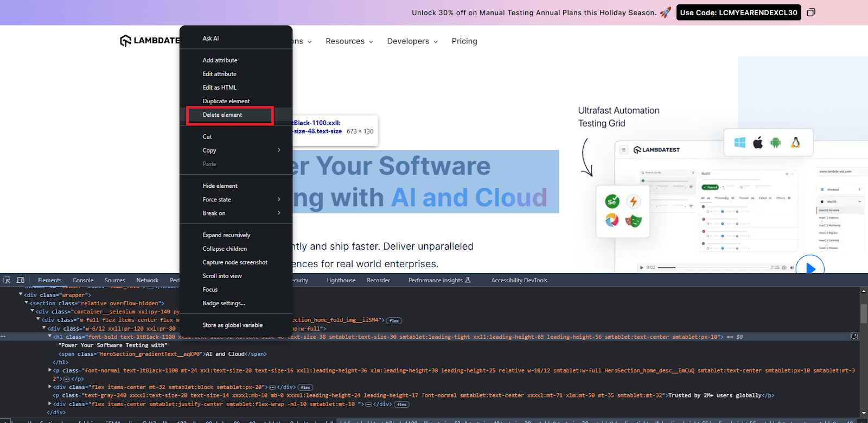Screen dimensions: 868x423
Task: Open the Lighthouse tab in DevTools
Action: point(341,280)
